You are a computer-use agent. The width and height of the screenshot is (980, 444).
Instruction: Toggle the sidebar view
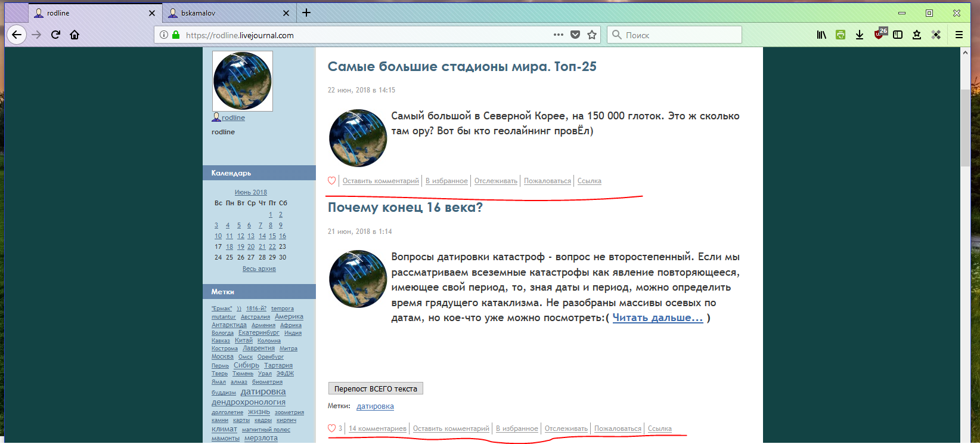click(898, 35)
